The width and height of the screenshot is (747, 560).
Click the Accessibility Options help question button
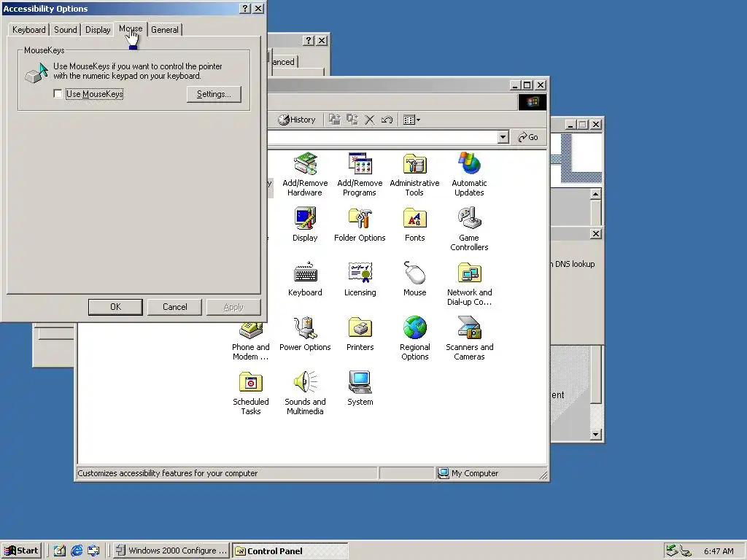[245, 9]
